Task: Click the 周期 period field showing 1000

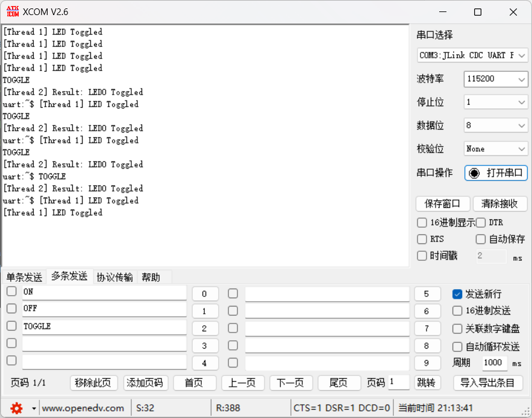Action: tap(494, 363)
